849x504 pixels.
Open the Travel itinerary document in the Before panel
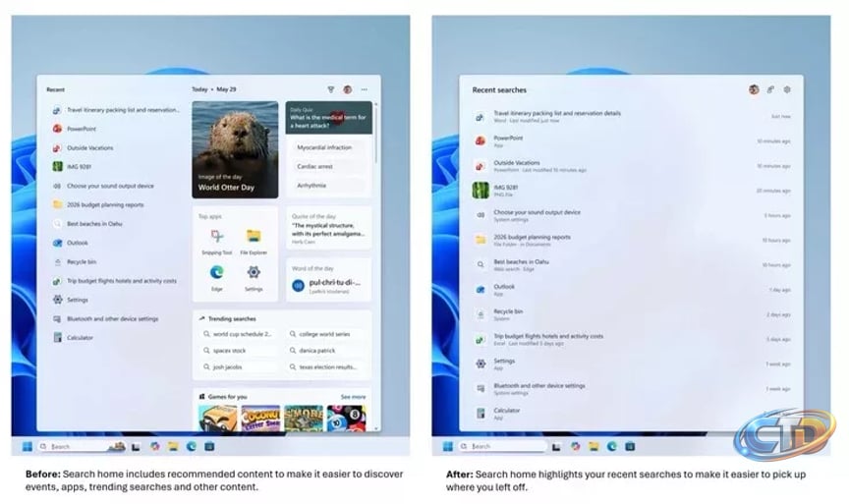click(x=115, y=110)
